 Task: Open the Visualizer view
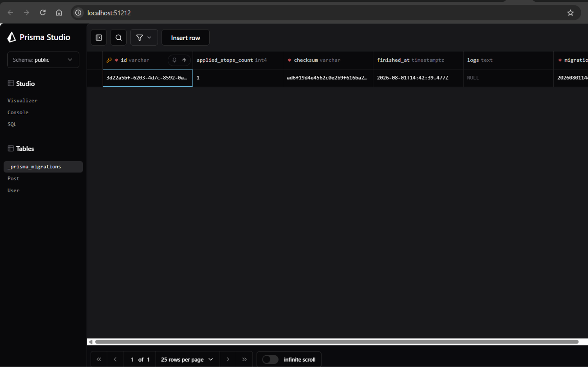pos(23,101)
